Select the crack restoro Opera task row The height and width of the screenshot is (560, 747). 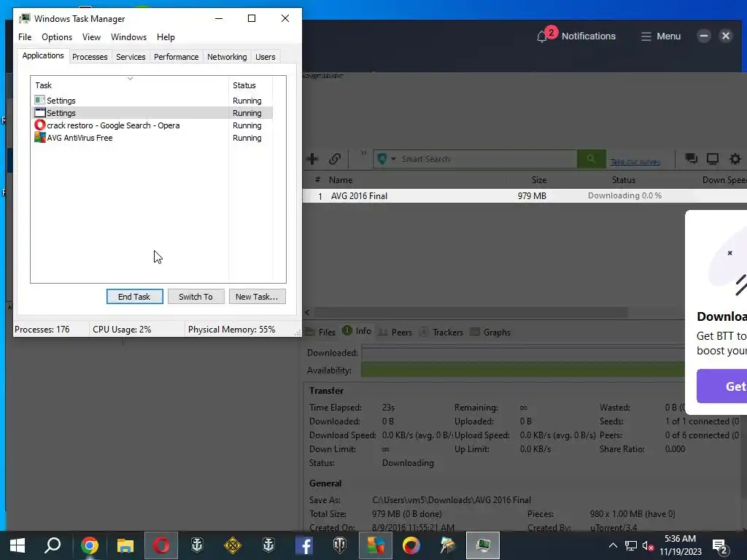152,125
